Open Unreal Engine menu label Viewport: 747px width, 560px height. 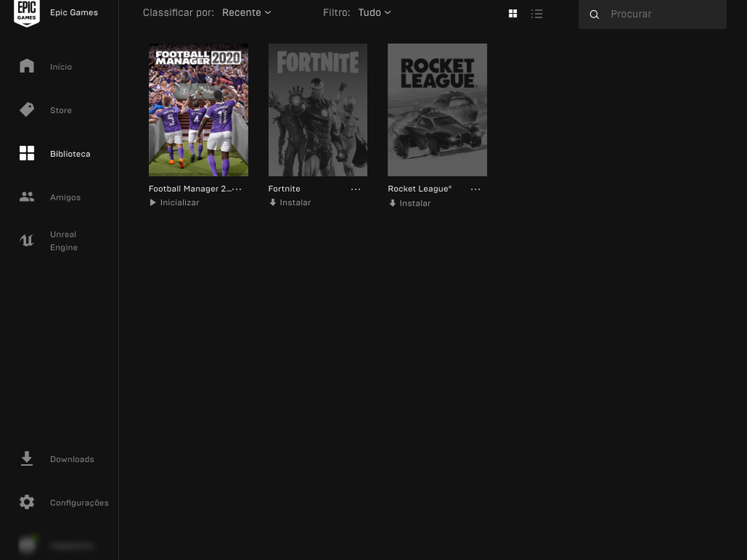pyautogui.click(x=64, y=241)
